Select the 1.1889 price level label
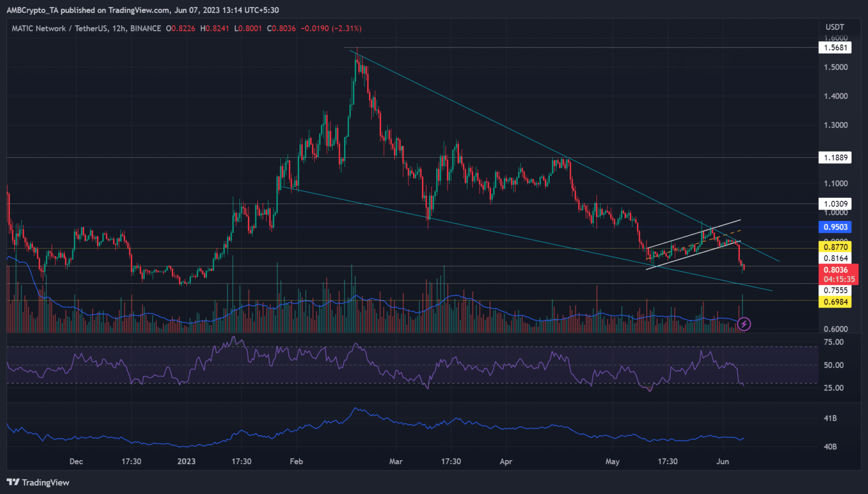Image resolution: width=868 pixels, height=494 pixels. pyautogui.click(x=835, y=157)
